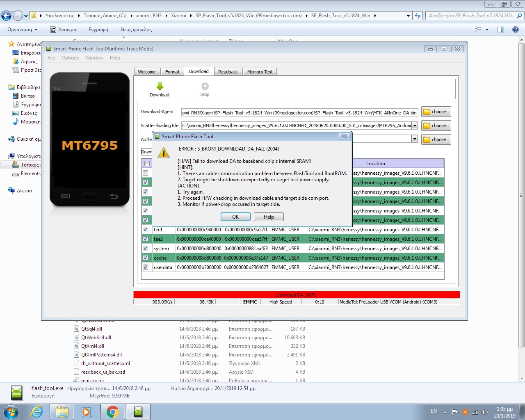Expand the Scatter-loading File dropdown
525x420 pixels.
pos(415,126)
